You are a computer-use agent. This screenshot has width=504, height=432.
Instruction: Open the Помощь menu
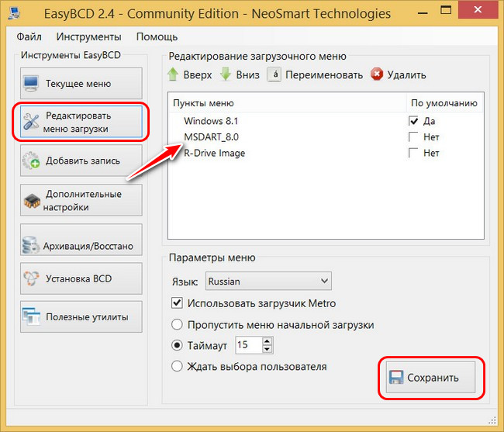coord(157,36)
